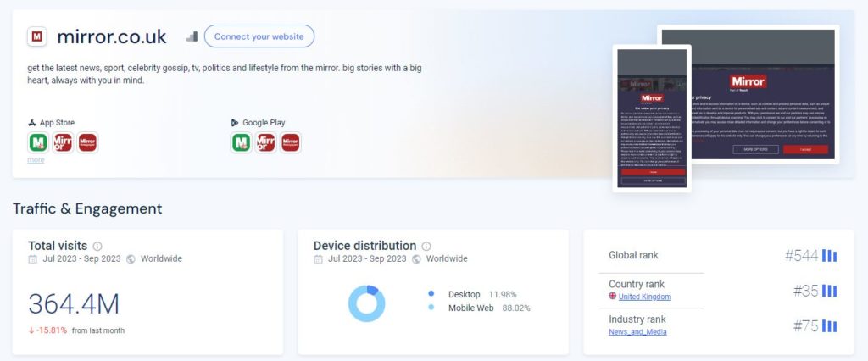Click calendar icon under Total visits
The image size is (868, 361).
pyautogui.click(x=33, y=258)
